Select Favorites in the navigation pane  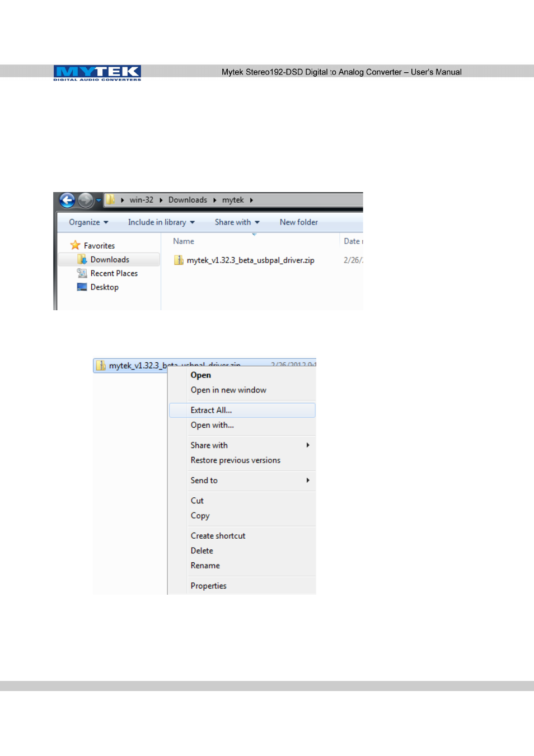pos(99,246)
